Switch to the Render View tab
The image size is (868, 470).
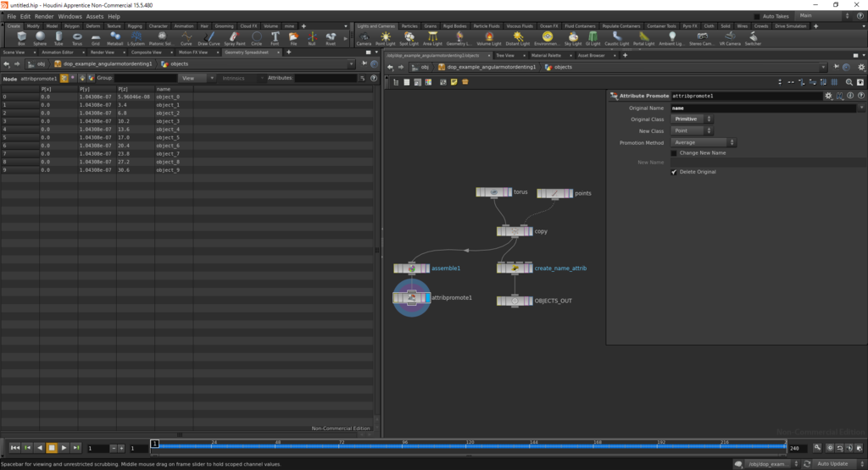[x=103, y=53]
